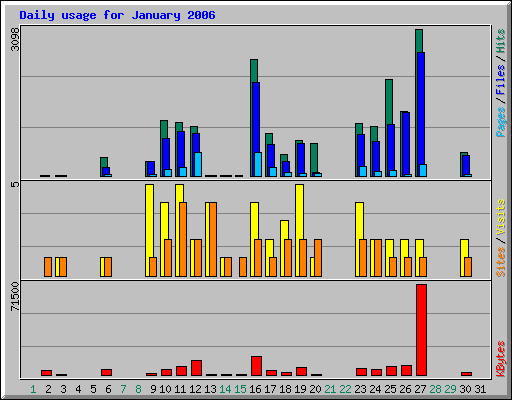512x400 pixels.
Task: Click day label 12 on the axis
Action: pos(195,389)
